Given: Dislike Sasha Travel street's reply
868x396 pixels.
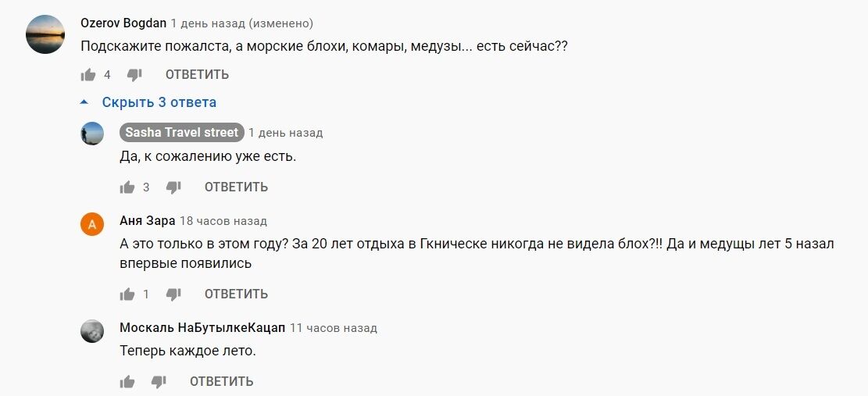Looking at the screenshot, I should coord(173,187).
